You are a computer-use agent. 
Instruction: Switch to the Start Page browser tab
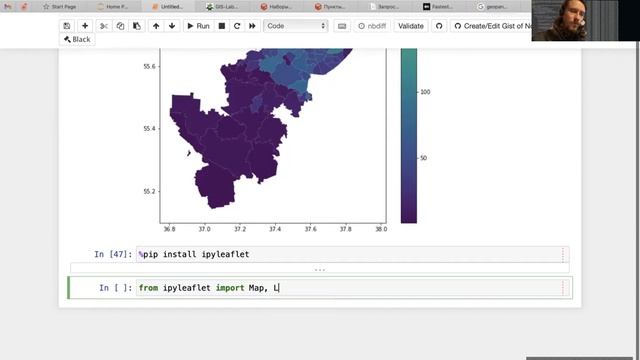point(60,7)
